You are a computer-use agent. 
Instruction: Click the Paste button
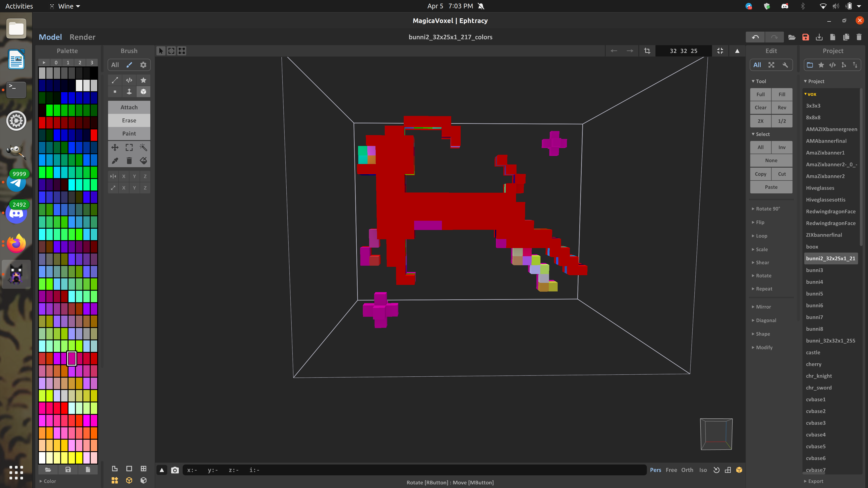pos(771,187)
